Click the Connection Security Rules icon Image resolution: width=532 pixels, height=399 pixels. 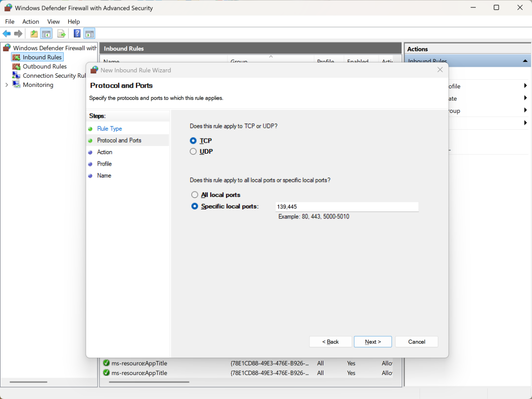[x=16, y=76]
